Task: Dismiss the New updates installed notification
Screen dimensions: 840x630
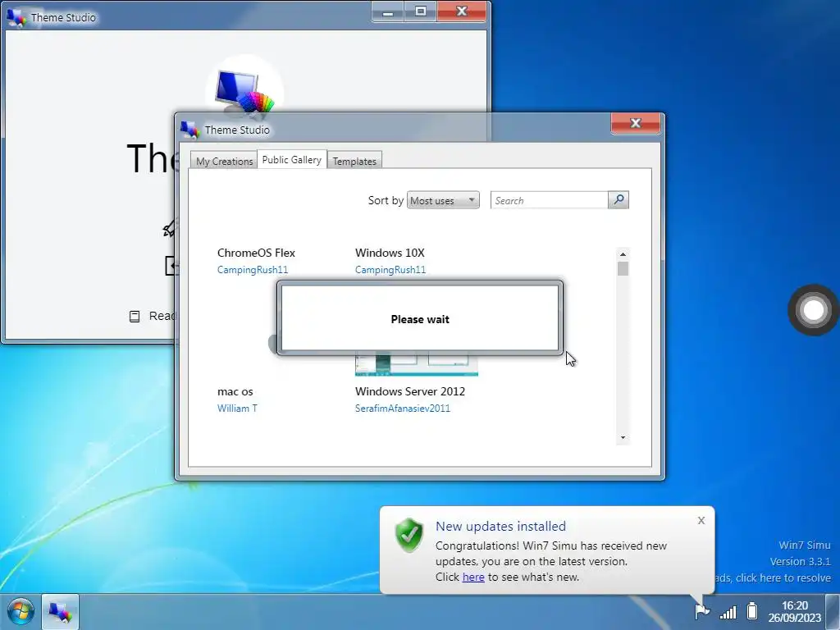Action: click(x=701, y=520)
